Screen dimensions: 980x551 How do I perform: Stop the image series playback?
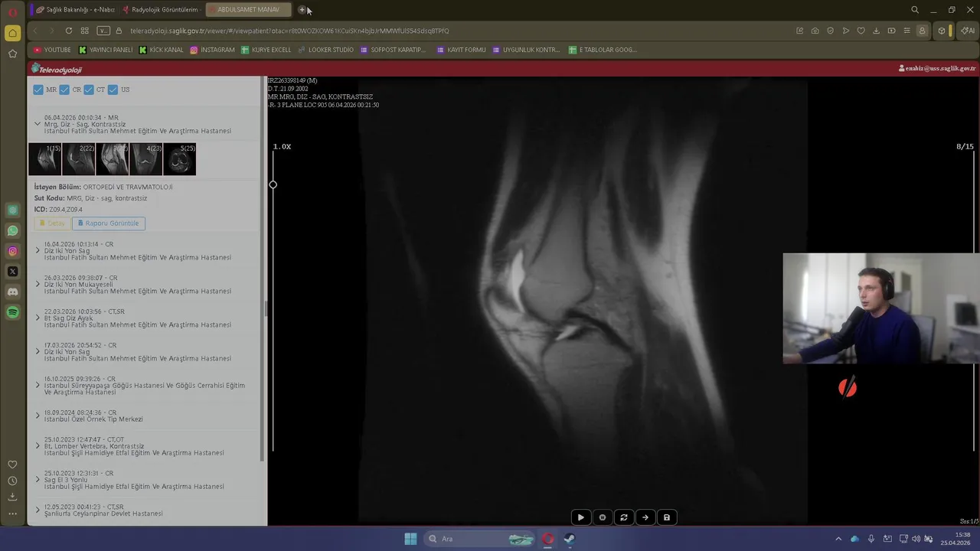pyautogui.click(x=602, y=517)
